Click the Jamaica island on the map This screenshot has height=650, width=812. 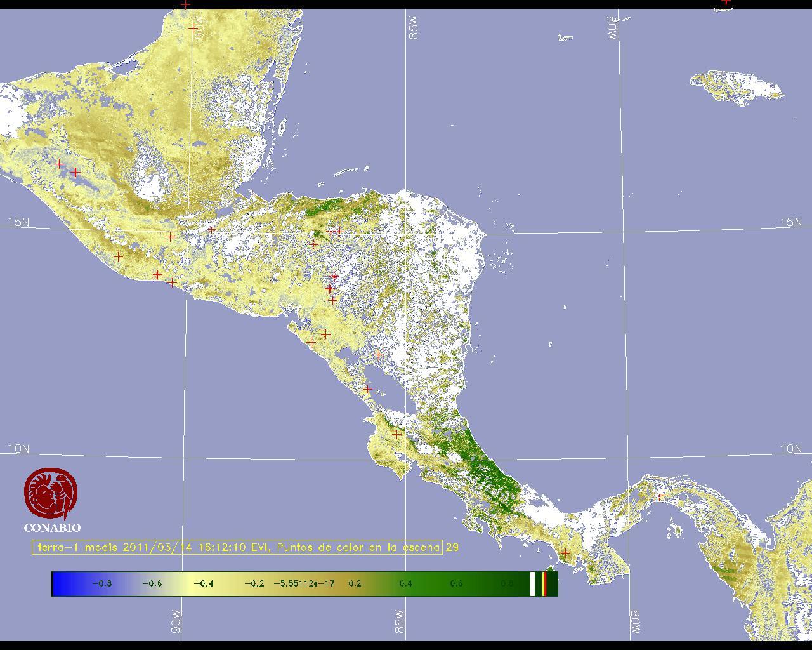click(x=736, y=87)
